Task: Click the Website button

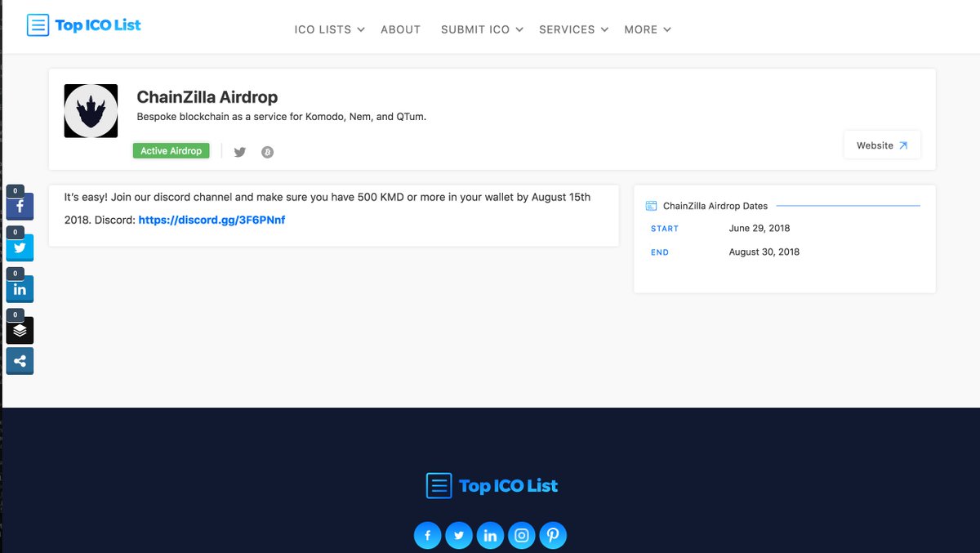Action: [882, 145]
